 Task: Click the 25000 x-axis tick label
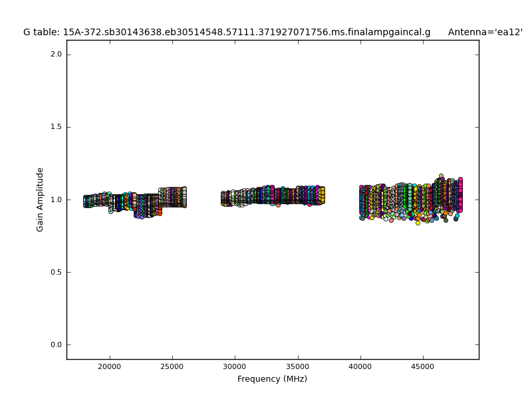(172, 366)
